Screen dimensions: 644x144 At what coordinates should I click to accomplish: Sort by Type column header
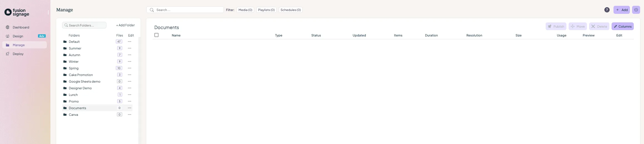click(278, 35)
